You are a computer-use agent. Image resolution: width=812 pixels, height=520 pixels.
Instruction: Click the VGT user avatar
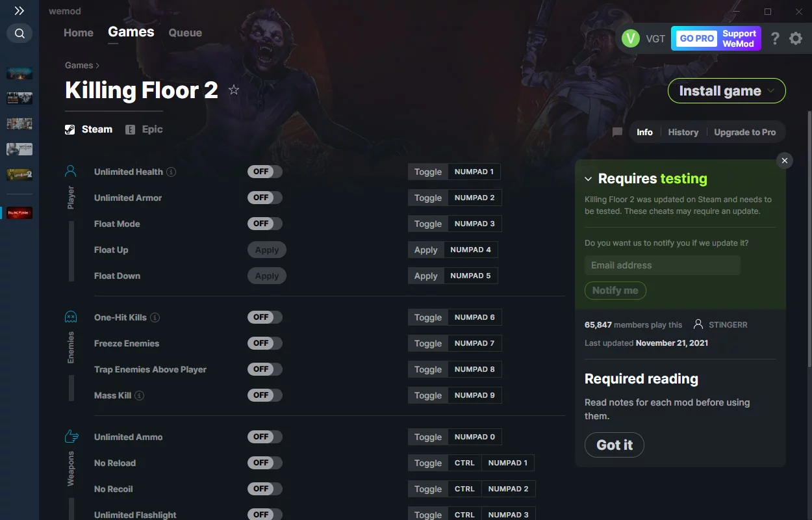(631, 38)
